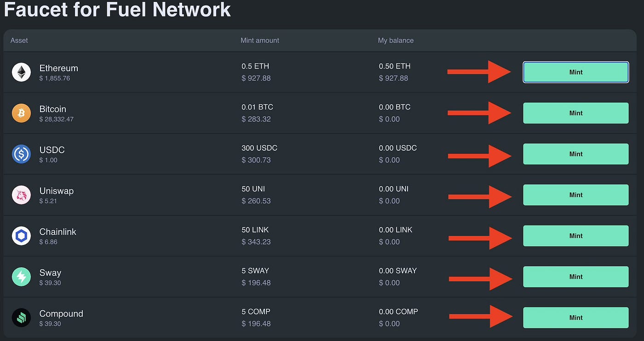Screen dimensions: 644x341
Task: Click the $ 260.53 Uniswap mint value
Action: pyautogui.click(x=256, y=201)
